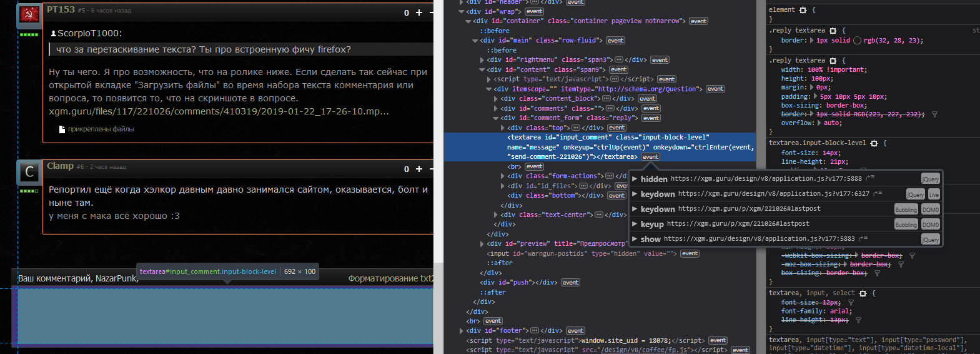Click the highlight icon beside 'textarea.input-block-level' selector
This screenshot has width=980, height=354.
(x=874, y=143)
